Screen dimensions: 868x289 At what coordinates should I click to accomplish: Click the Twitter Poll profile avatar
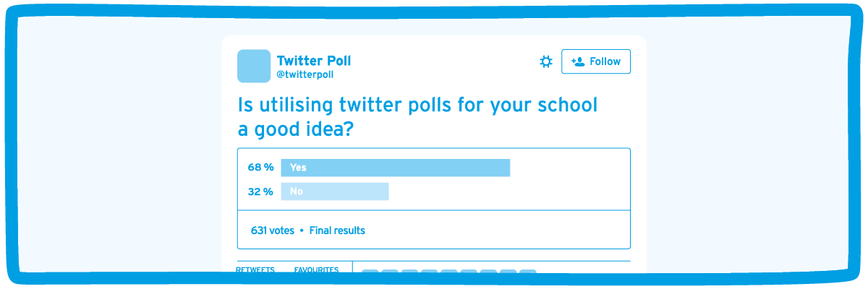coord(254,66)
